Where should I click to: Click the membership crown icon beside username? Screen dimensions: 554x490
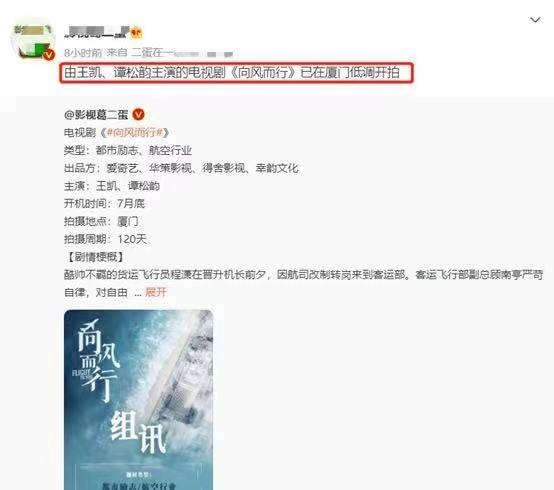tap(136, 33)
